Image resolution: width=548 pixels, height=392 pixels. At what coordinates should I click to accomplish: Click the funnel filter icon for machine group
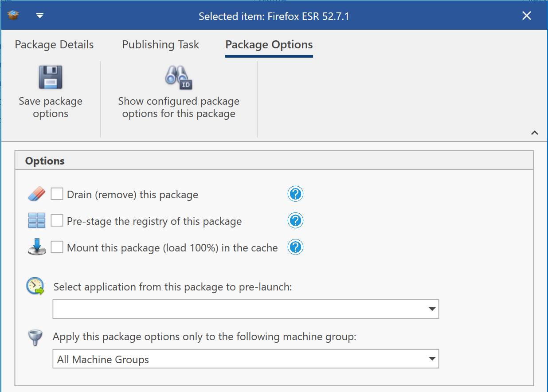(x=35, y=338)
